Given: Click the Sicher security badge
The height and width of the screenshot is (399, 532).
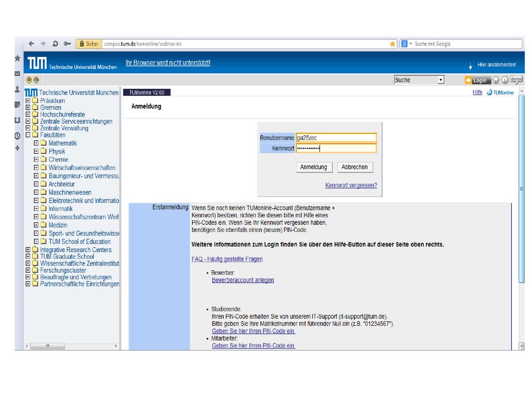Looking at the screenshot, I should click(89, 44).
